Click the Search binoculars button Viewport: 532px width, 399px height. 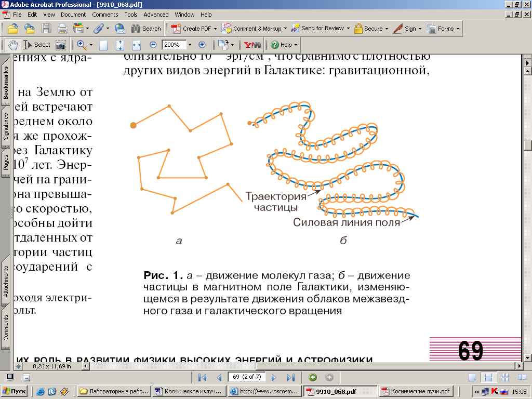tap(146, 29)
